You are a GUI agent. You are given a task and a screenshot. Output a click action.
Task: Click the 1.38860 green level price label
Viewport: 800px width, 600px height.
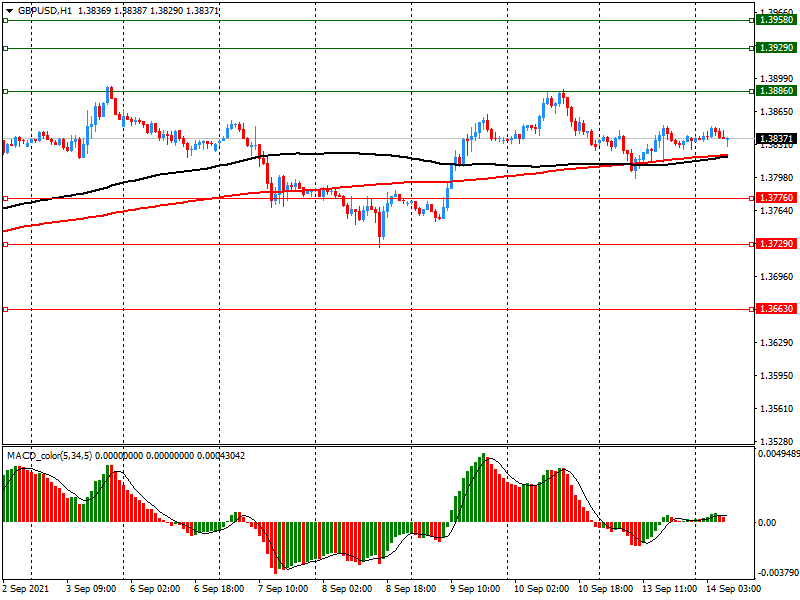coord(776,91)
